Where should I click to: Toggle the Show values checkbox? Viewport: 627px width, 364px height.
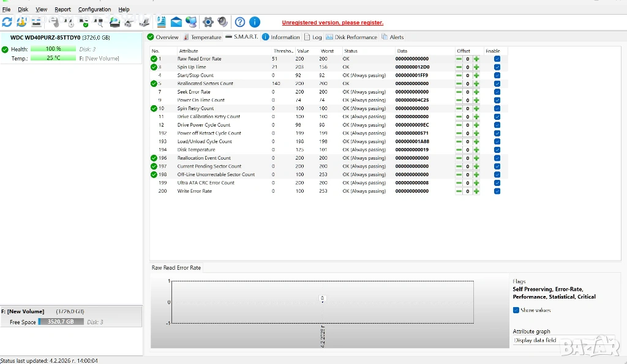pyautogui.click(x=516, y=310)
